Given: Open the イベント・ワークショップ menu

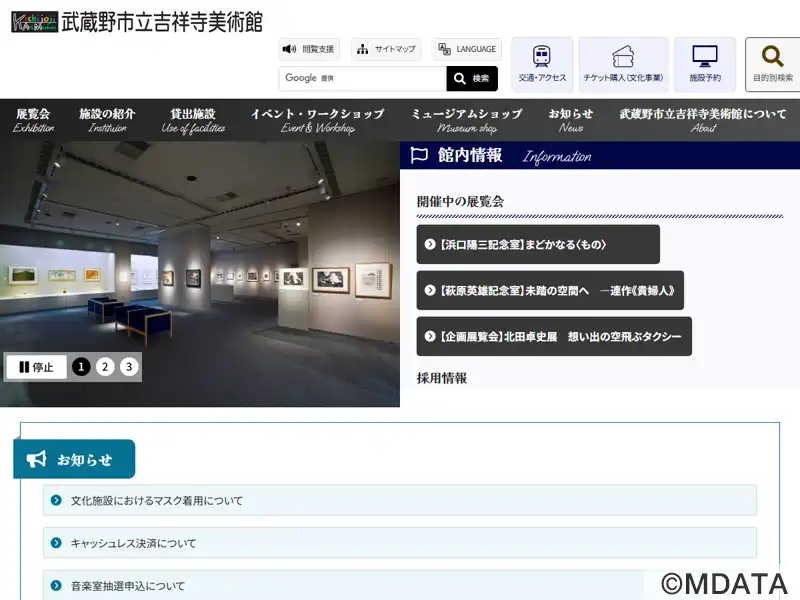Looking at the screenshot, I should coord(317,120).
